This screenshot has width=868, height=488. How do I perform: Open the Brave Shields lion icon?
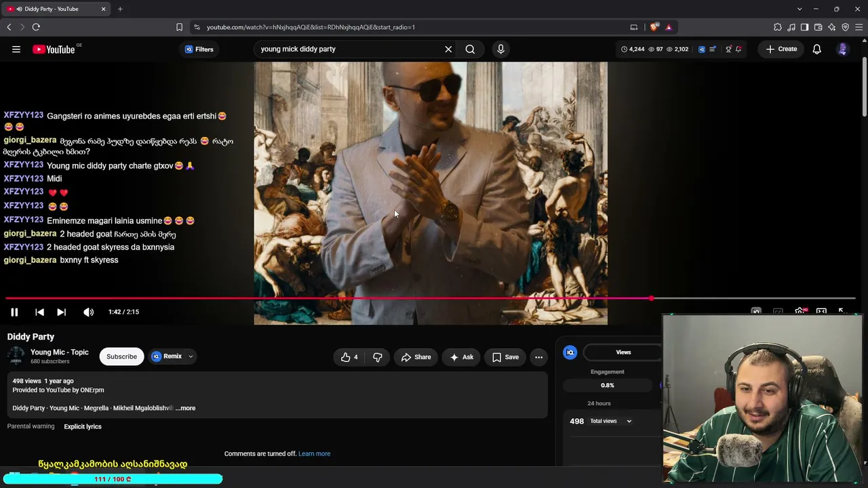tap(654, 27)
